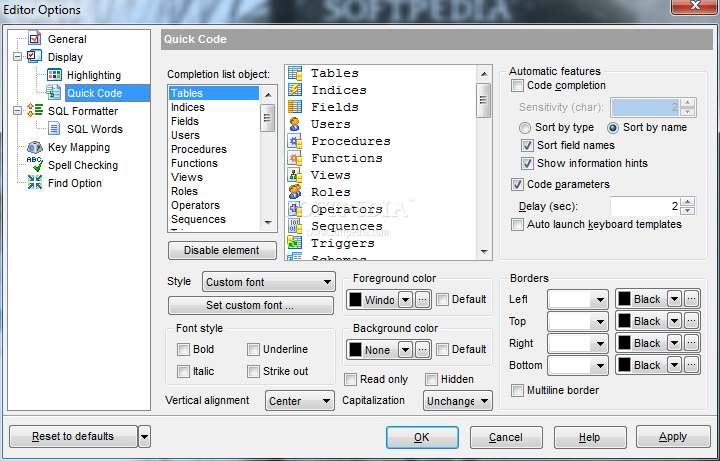Click the Fields icon in preview list
This screenshot has width=720, height=461.
295,107
